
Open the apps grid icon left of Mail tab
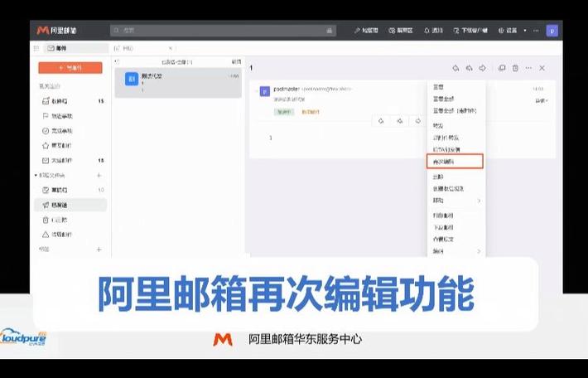(x=36, y=48)
